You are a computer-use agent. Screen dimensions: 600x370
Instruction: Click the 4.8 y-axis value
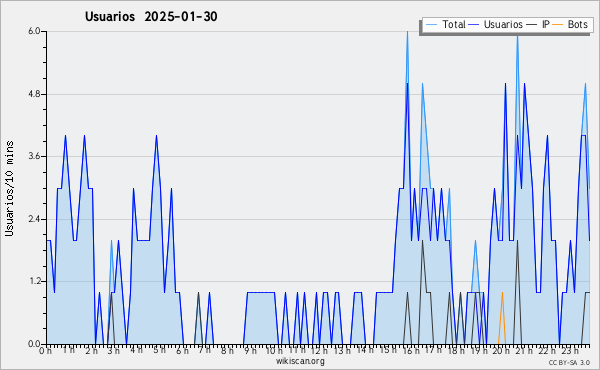34,94
